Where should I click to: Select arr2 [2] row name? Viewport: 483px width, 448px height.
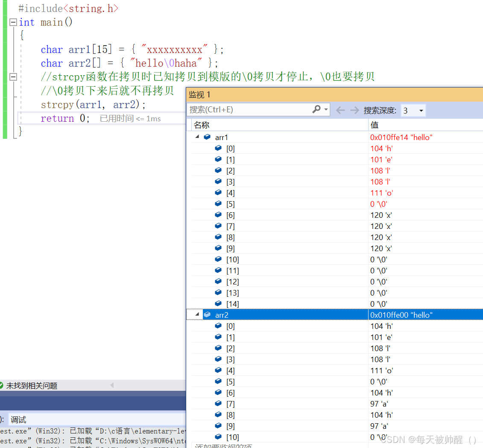click(231, 348)
